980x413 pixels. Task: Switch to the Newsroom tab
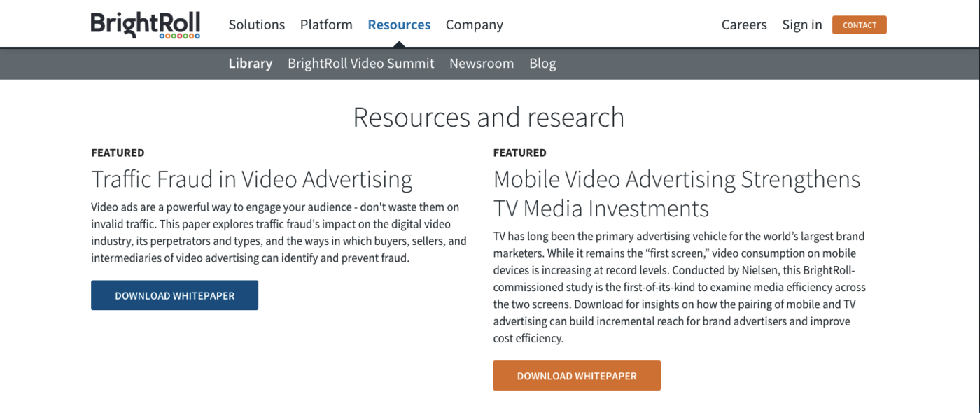click(482, 63)
